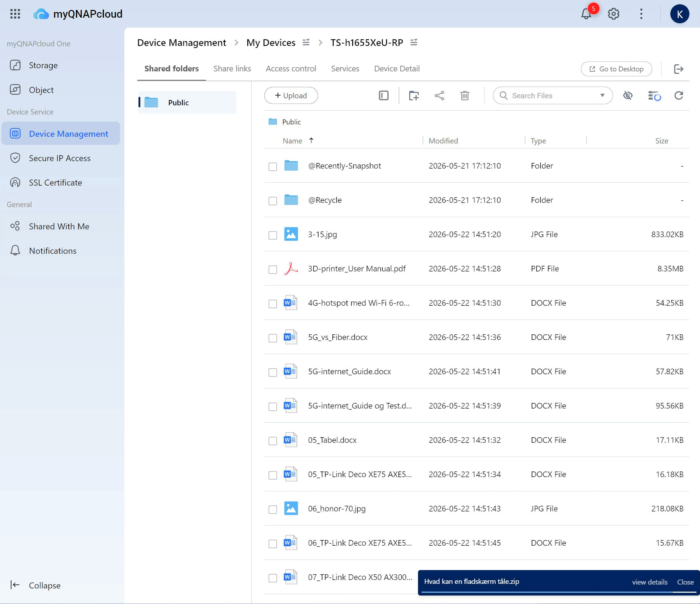The image size is (700, 604).
Task: Click the Upload button
Action: tap(291, 95)
